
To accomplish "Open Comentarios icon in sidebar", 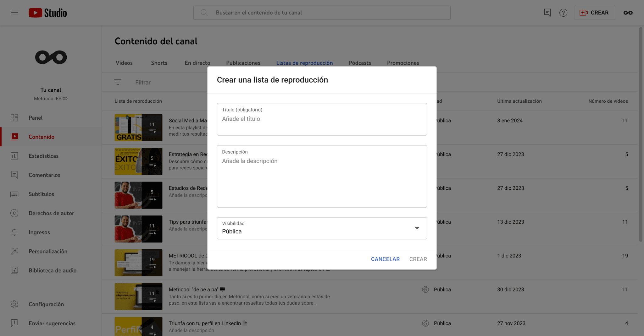I will click(x=14, y=175).
